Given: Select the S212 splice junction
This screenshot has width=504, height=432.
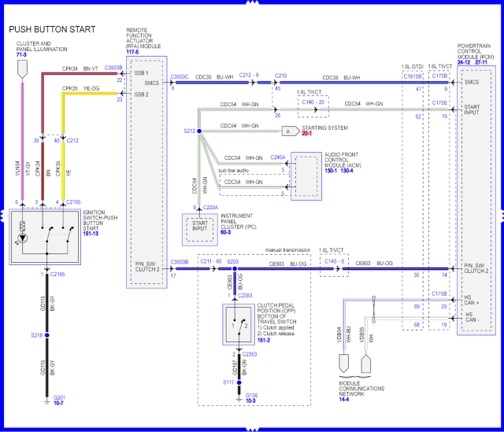Looking at the screenshot, I should click(198, 131).
